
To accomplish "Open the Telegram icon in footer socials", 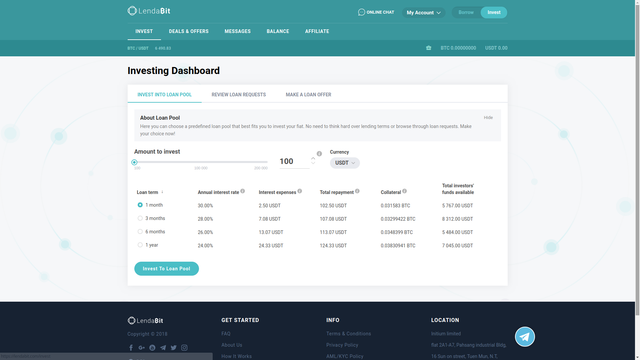I will click(163, 348).
